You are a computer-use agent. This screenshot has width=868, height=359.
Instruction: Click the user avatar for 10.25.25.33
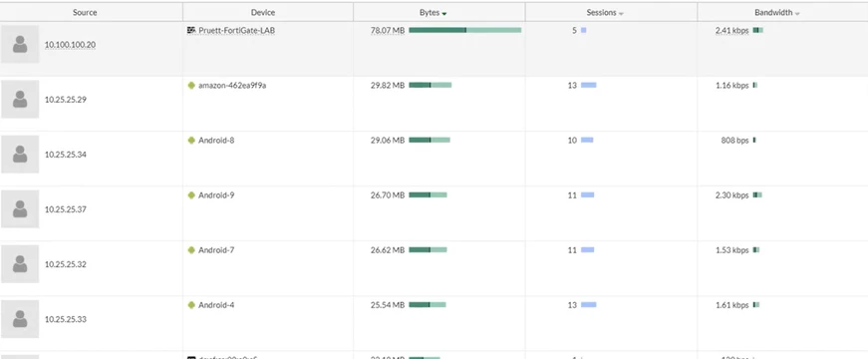click(20, 318)
